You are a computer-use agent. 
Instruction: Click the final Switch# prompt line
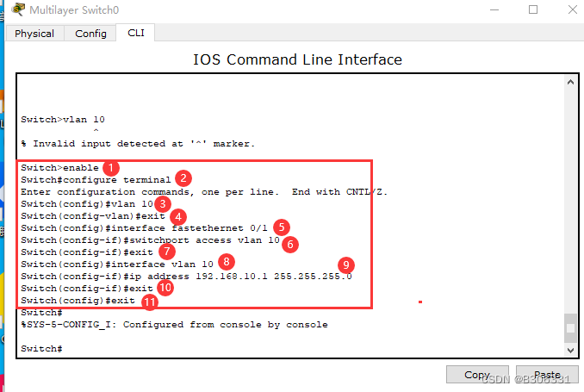(41, 349)
